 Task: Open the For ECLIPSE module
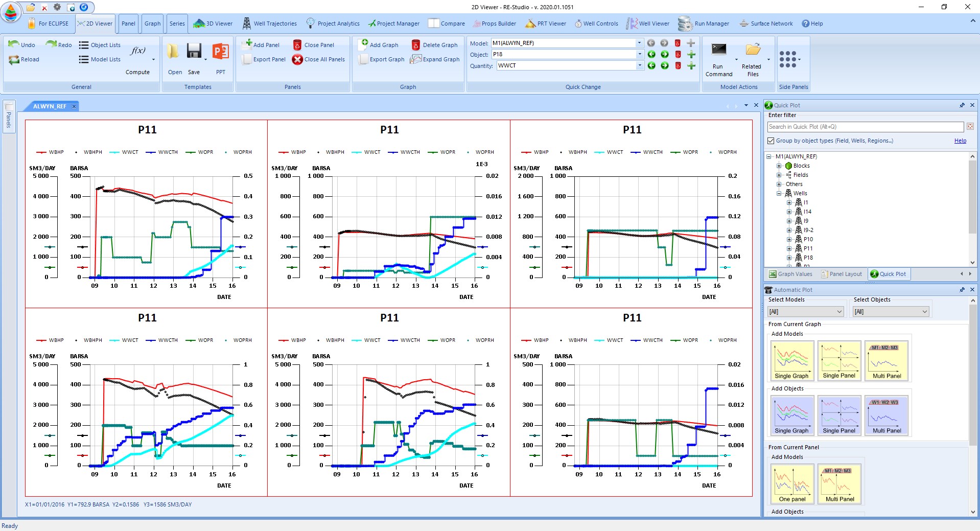tap(48, 24)
